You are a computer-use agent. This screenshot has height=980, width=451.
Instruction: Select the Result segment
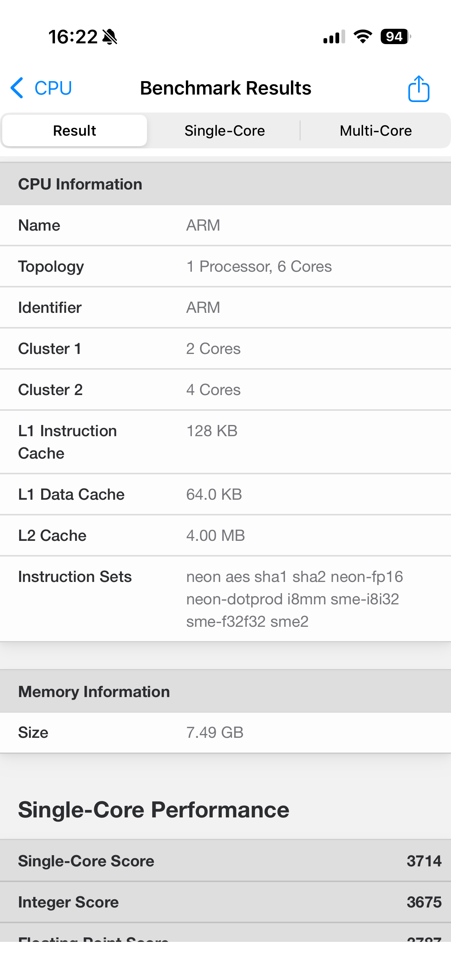pyautogui.click(x=74, y=130)
